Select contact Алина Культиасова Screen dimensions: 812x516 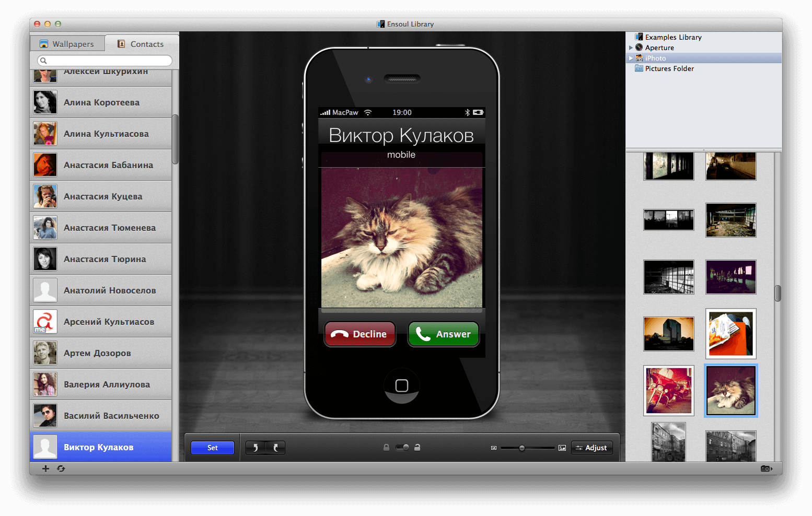pyautogui.click(x=101, y=134)
